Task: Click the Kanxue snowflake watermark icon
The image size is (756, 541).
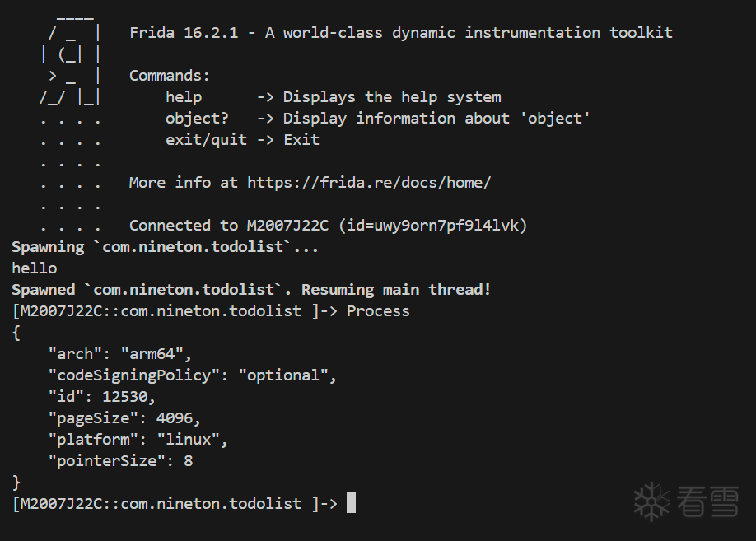Action: click(x=651, y=502)
